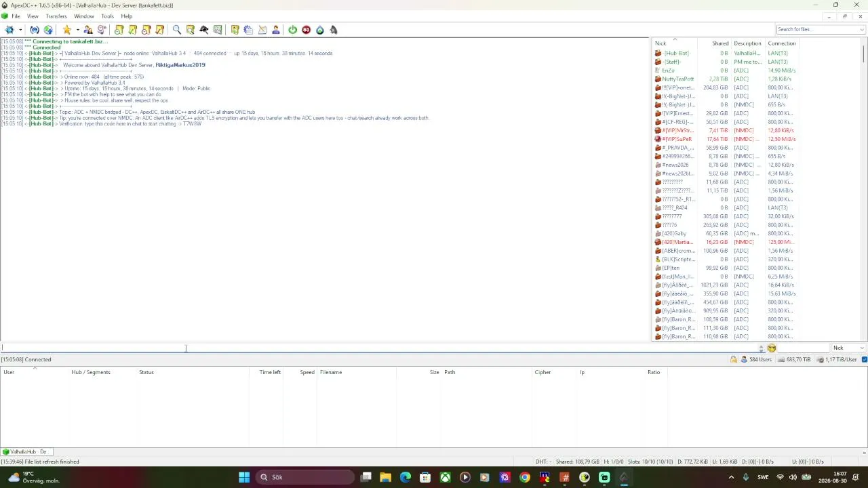Viewport: 868px width, 488px height.
Task: Sort user list by Description column
Action: click(x=747, y=43)
